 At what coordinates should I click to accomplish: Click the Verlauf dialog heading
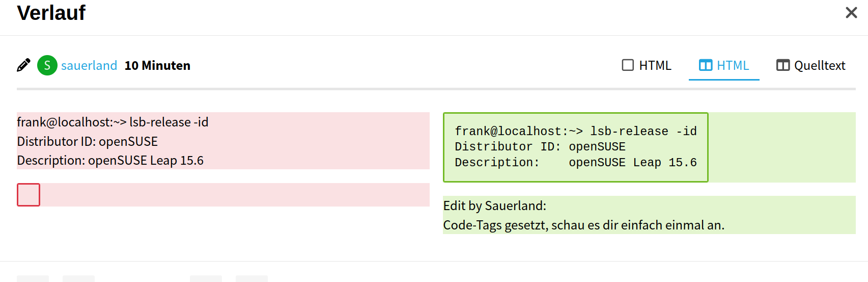coord(51,13)
